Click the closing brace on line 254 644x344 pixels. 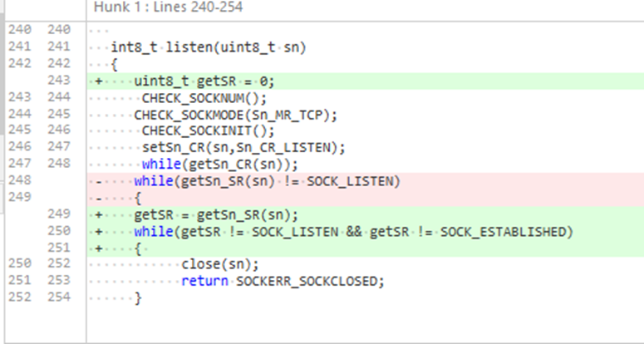pos(138,298)
